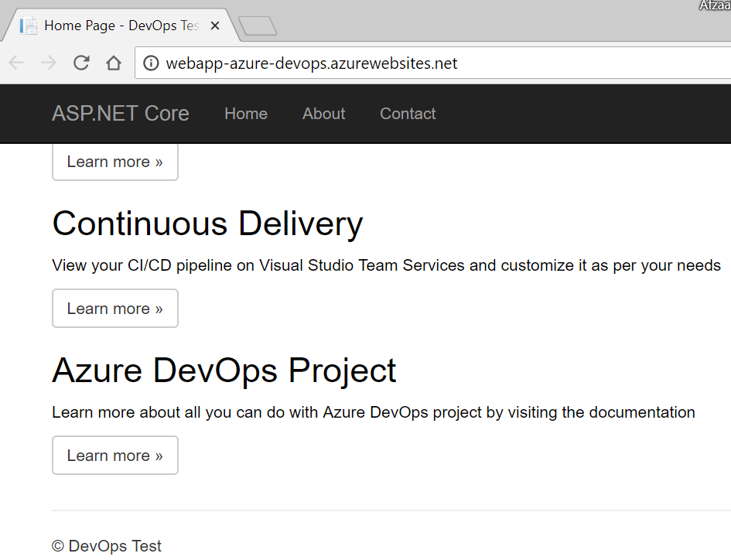Screen dimensions: 731x560
Task: Open the Contact navigation item
Action: (x=408, y=113)
